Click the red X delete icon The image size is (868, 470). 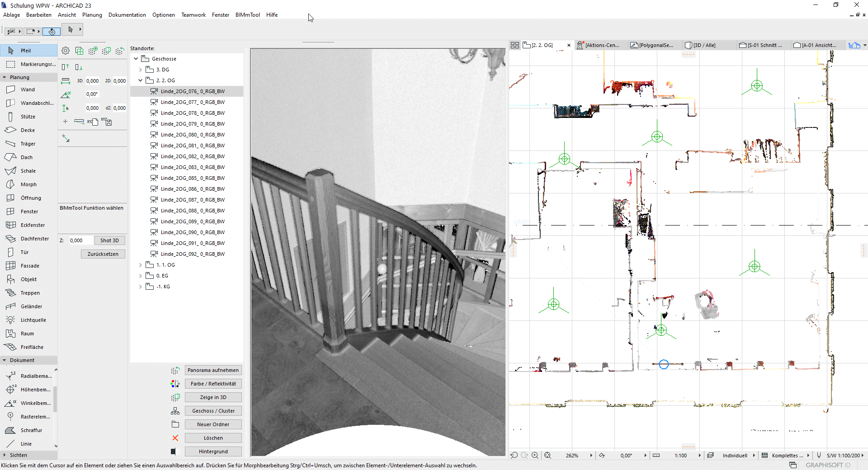pyautogui.click(x=175, y=438)
